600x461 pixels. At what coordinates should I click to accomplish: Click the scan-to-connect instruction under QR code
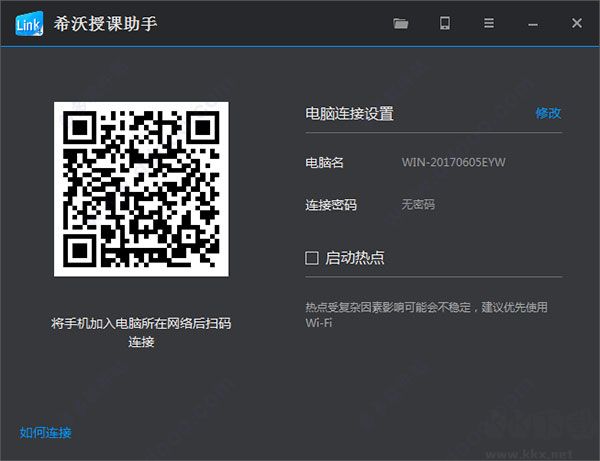click(141, 332)
